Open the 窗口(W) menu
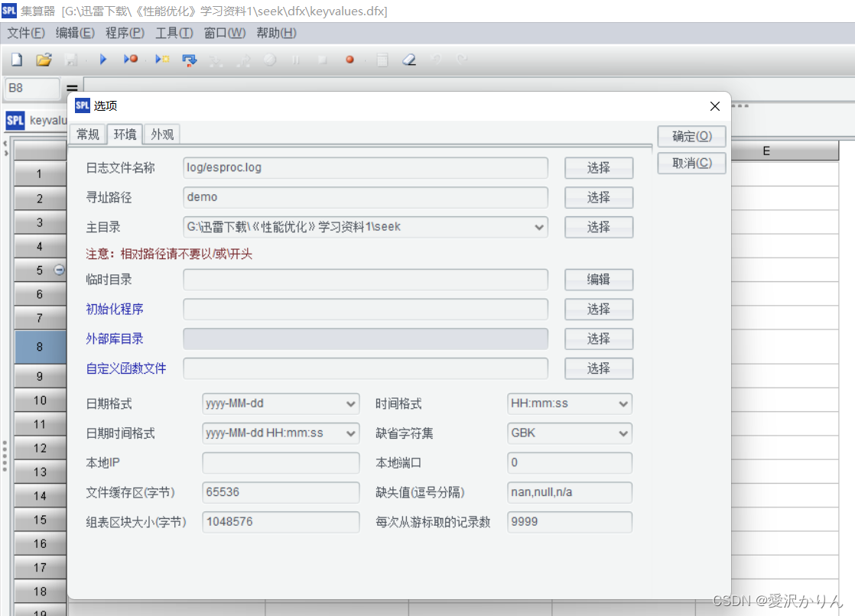 click(x=225, y=34)
